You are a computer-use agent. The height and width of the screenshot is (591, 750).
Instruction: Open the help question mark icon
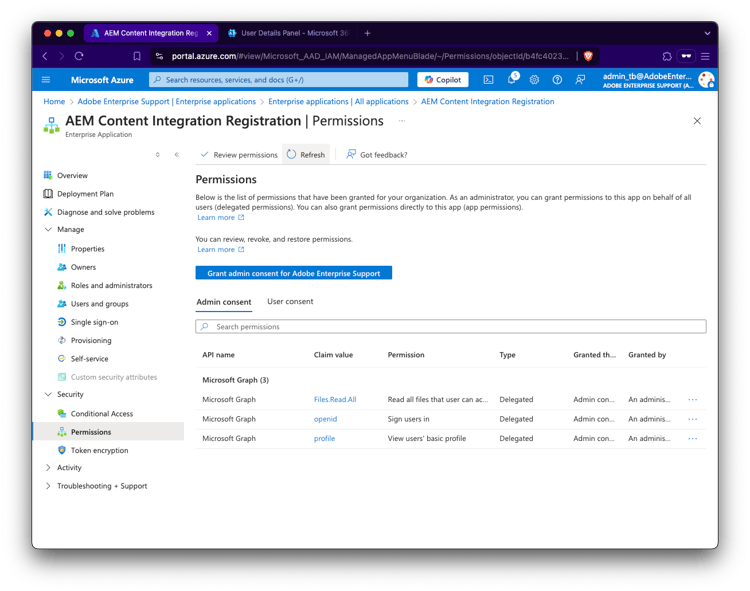[x=557, y=80]
